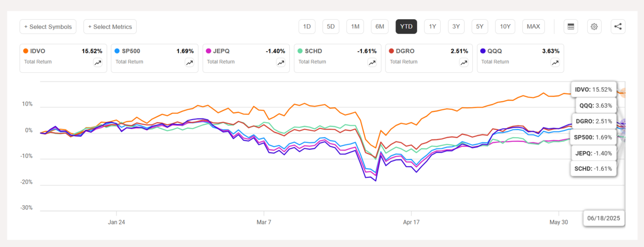
Task: Click the share chart icon
Action: 618,26
